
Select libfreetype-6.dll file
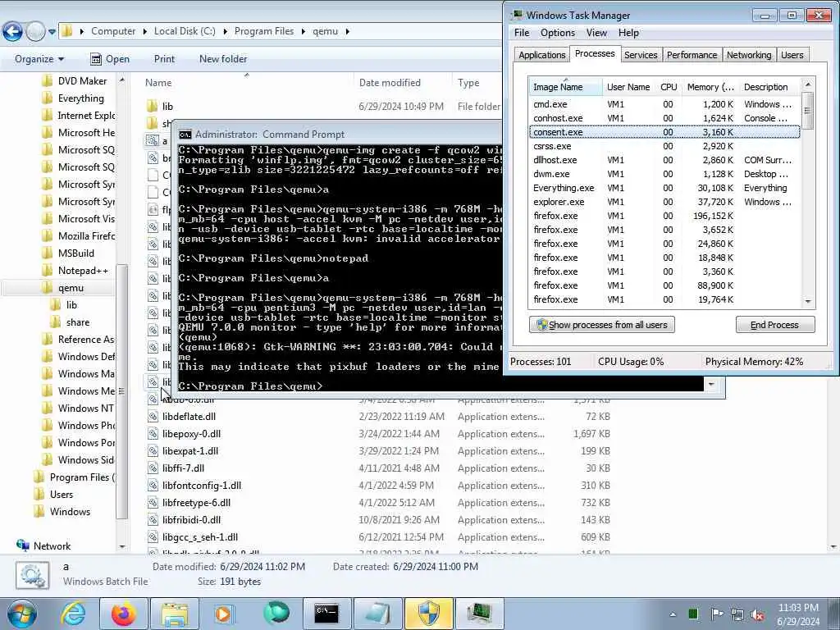point(196,503)
